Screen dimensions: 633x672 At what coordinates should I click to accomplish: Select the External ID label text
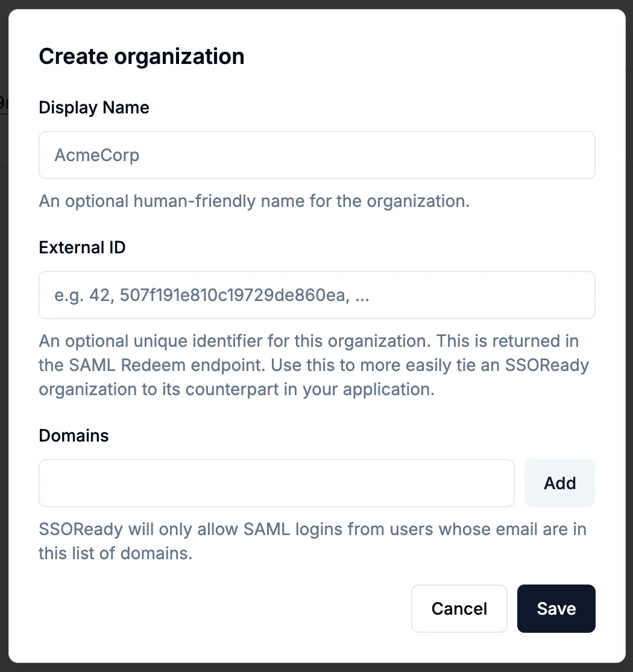[82, 247]
